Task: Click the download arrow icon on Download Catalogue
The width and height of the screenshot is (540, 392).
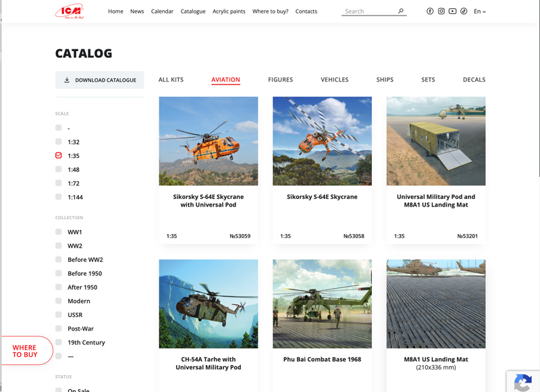Action: tap(66, 80)
